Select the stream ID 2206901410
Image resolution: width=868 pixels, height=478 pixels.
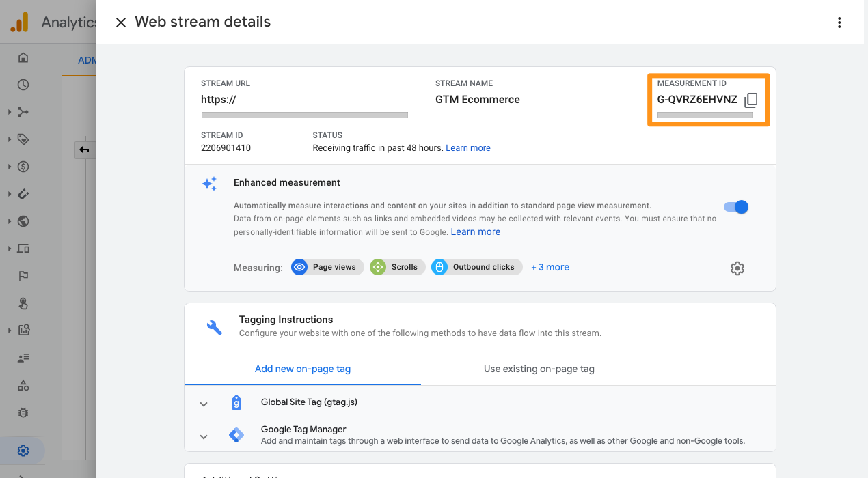point(226,147)
